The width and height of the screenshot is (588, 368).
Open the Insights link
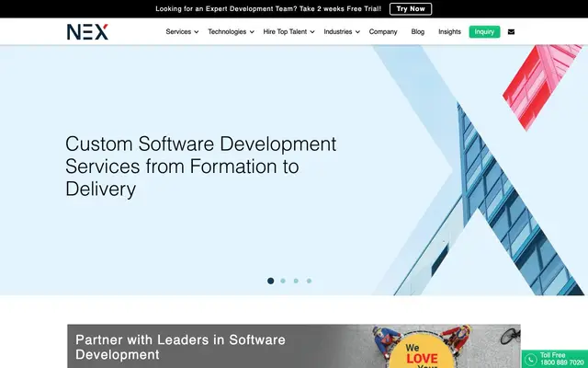coord(449,32)
